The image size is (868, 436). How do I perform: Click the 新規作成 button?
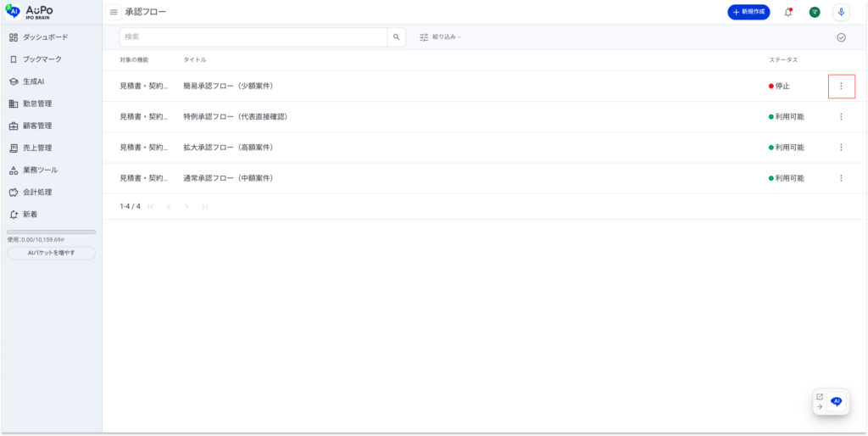point(748,12)
